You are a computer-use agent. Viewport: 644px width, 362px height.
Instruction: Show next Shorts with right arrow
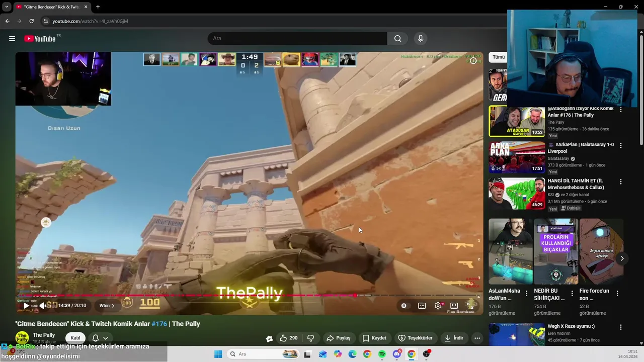(x=622, y=258)
